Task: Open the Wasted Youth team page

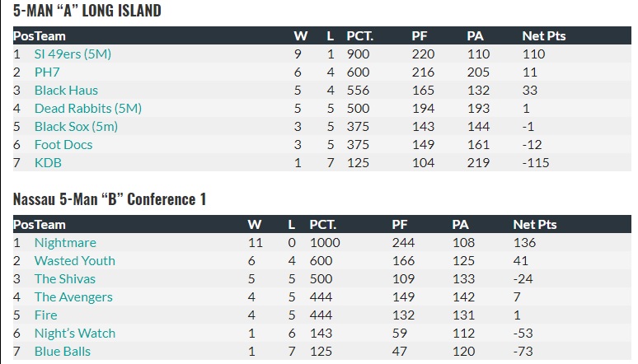Action: pos(74,260)
